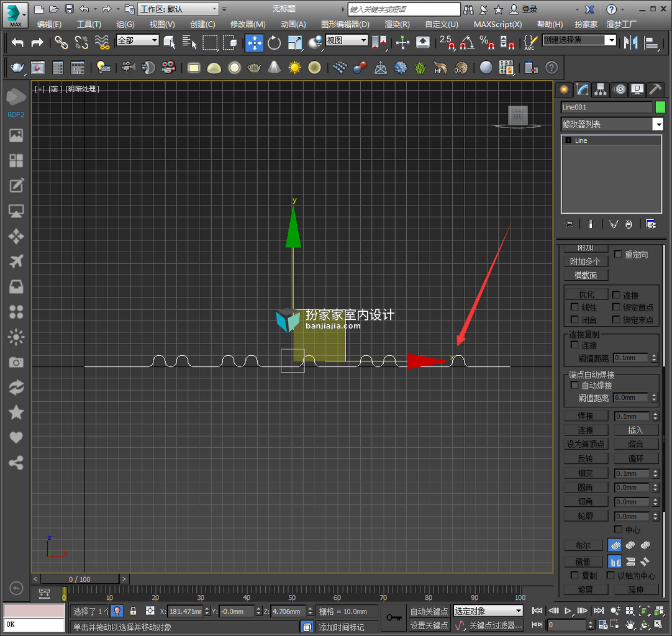
Task: Select the Select and Link tool
Action: click(61, 42)
